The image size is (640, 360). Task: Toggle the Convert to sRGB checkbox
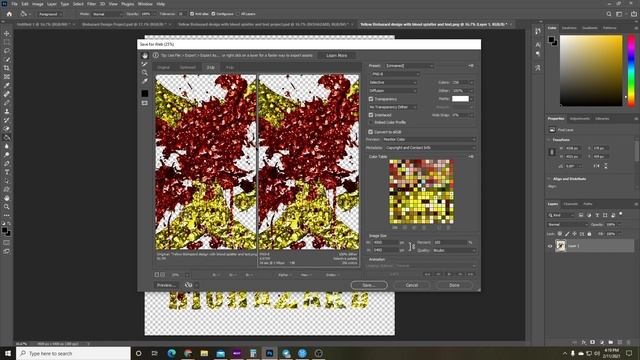coord(371,132)
